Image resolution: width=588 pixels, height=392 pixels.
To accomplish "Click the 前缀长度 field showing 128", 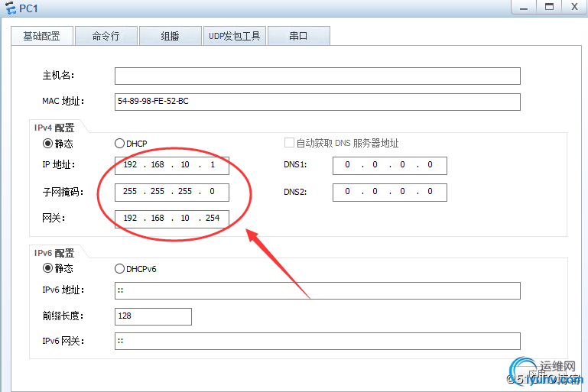I will pyautogui.click(x=153, y=316).
